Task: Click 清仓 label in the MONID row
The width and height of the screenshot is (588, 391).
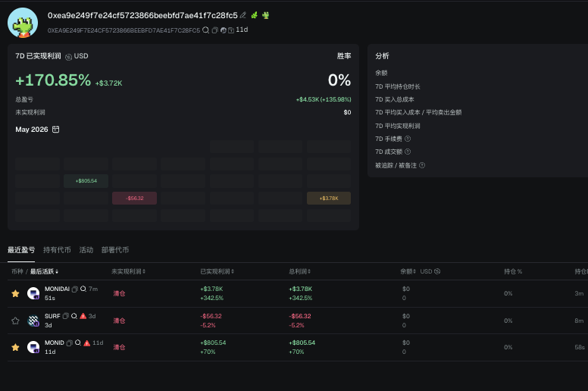Action: [119, 347]
